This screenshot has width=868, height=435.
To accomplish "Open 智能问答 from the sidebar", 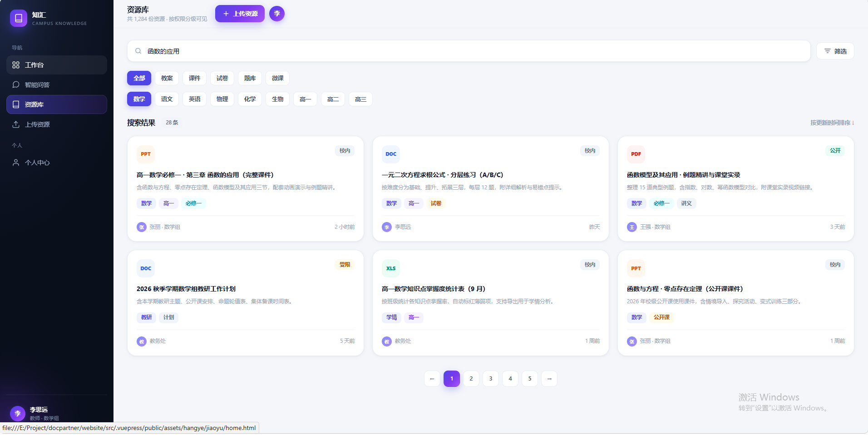I will pyautogui.click(x=57, y=84).
